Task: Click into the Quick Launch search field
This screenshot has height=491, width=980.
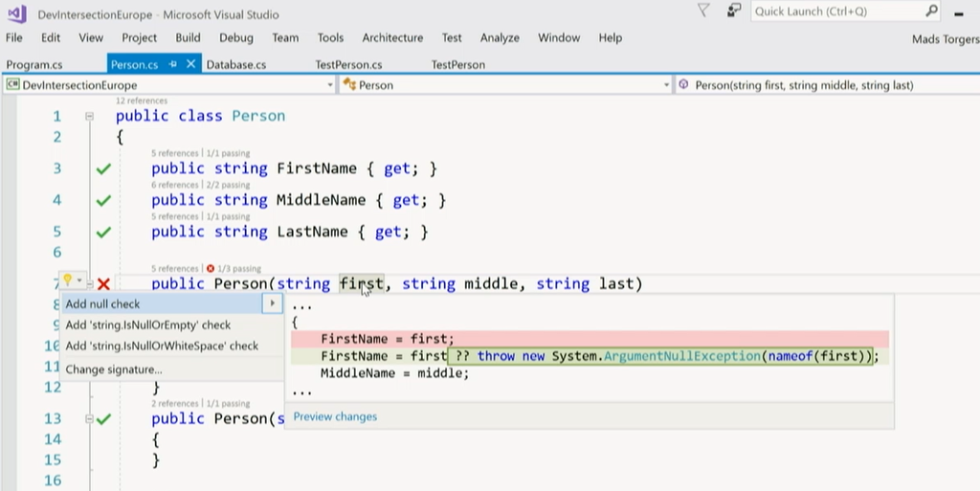Action: pos(833,11)
